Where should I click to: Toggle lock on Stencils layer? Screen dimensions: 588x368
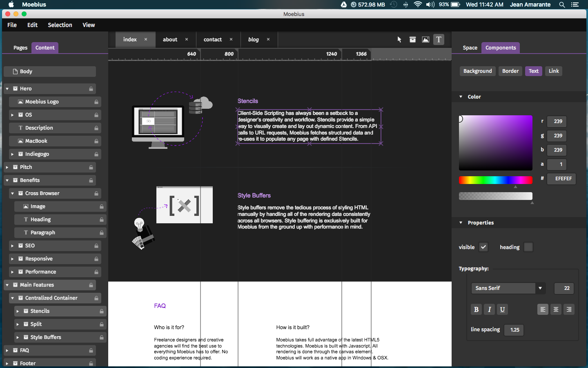(x=102, y=311)
